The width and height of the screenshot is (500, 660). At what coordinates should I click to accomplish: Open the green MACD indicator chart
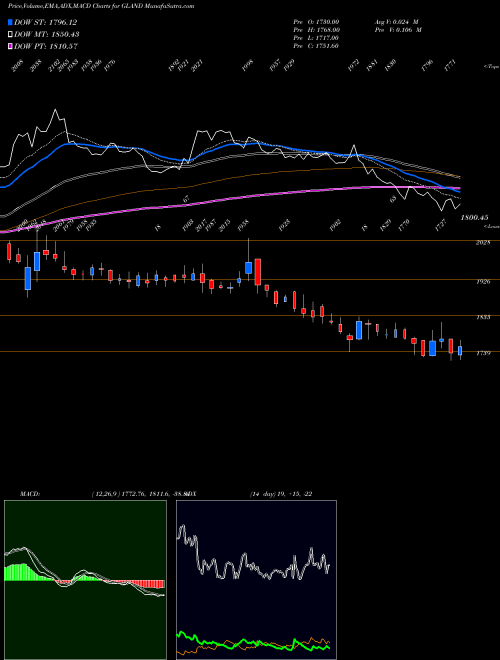click(85, 580)
